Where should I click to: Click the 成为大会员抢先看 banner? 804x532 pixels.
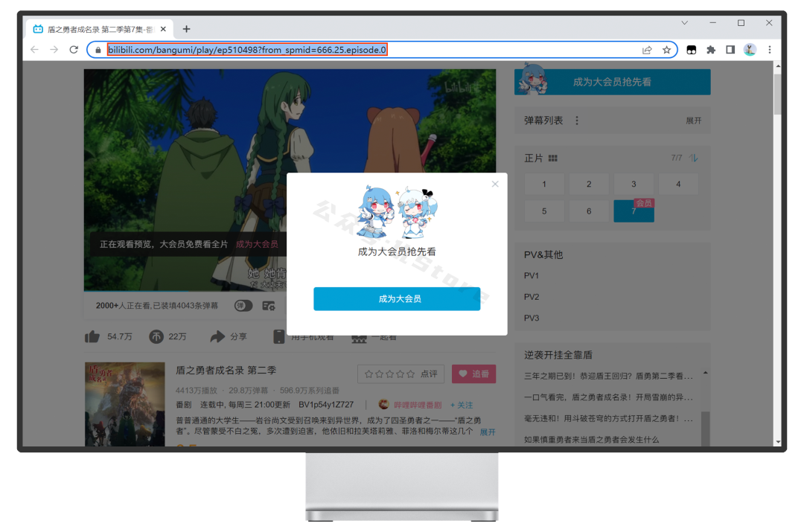coord(612,82)
